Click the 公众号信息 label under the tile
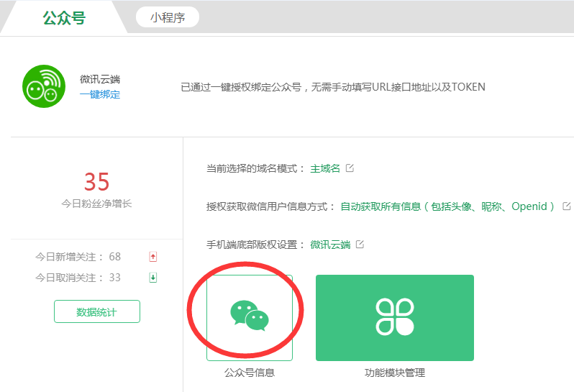The width and height of the screenshot is (574, 392). pyautogui.click(x=250, y=373)
